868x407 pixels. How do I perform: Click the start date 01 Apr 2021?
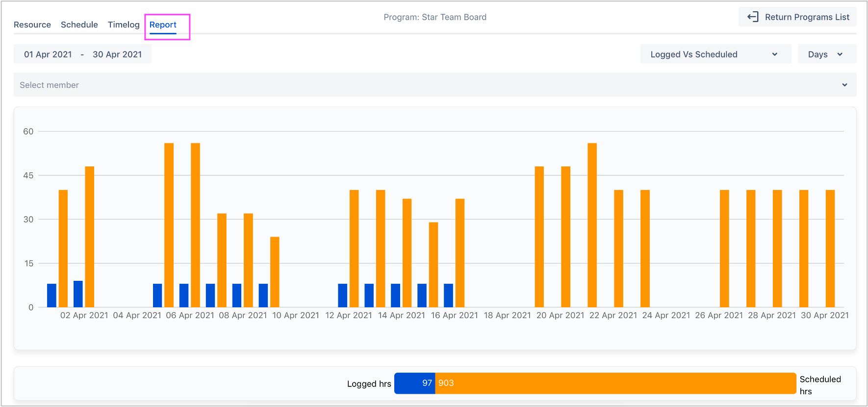click(x=48, y=54)
